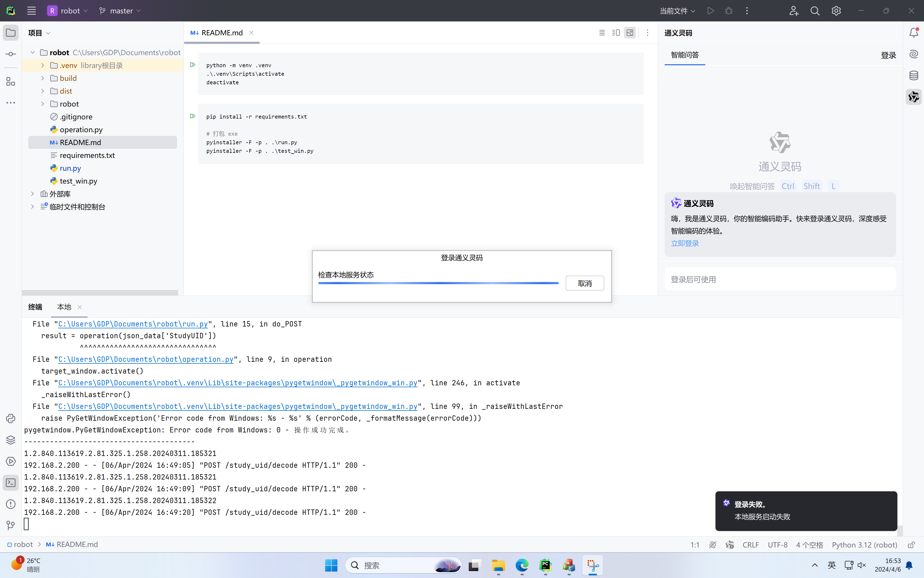Screen dimensions: 924x578
Task: Click the Windows taskbar search box
Action: [x=403, y=565]
